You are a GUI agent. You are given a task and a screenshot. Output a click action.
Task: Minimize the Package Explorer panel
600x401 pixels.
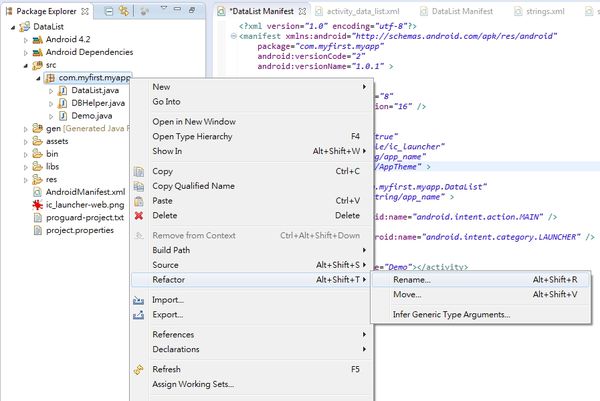(x=177, y=9)
